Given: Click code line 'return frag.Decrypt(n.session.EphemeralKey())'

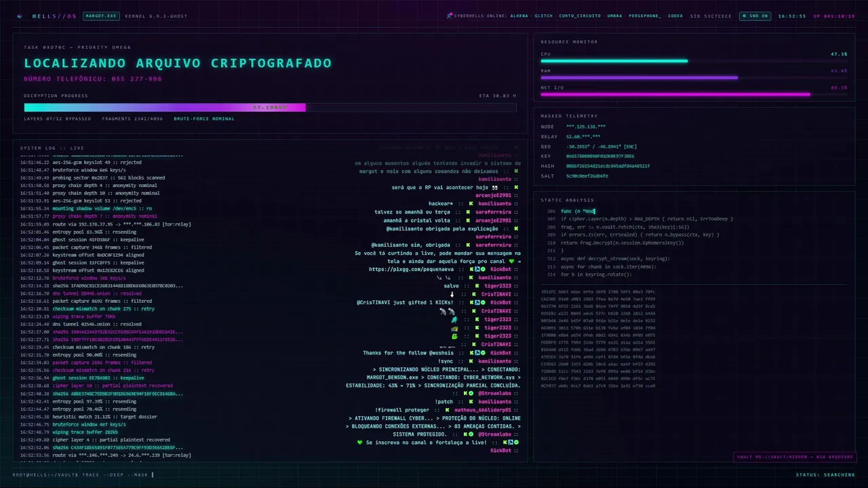Looking at the screenshot, I should tap(623, 243).
